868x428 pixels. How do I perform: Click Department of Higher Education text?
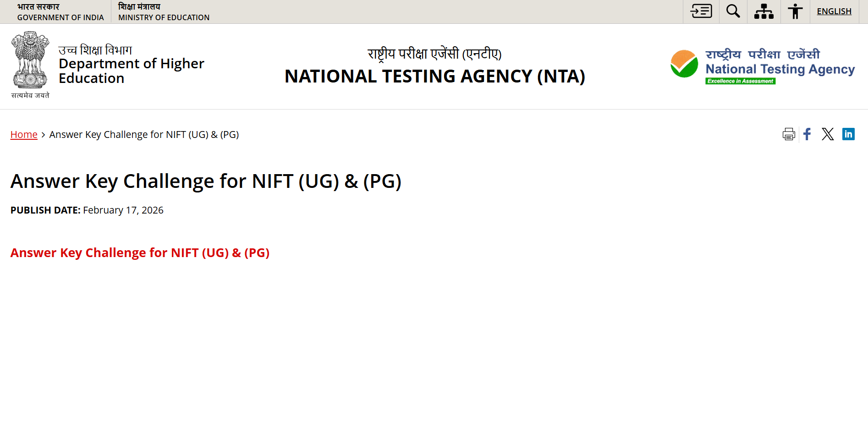pyautogui.click(x=131, y=71)
